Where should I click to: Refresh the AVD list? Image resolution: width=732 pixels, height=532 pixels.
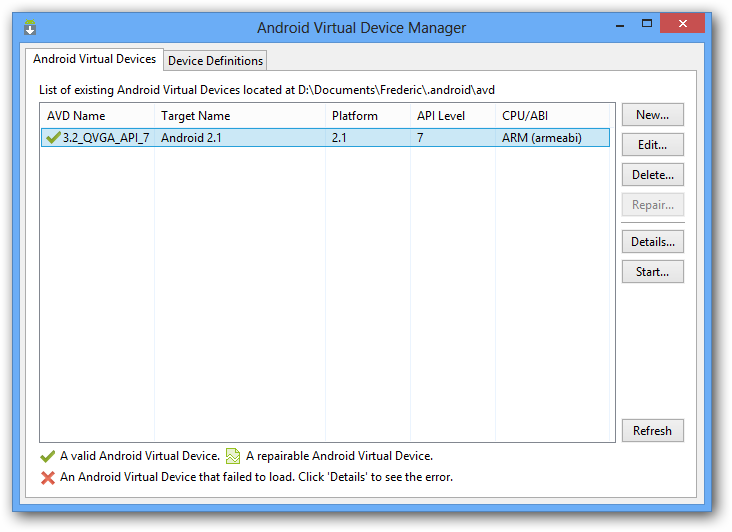[652, 431]
